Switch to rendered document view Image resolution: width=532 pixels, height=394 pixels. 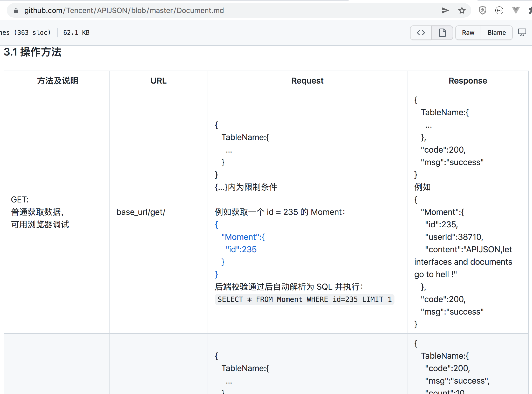pos(442,33)
